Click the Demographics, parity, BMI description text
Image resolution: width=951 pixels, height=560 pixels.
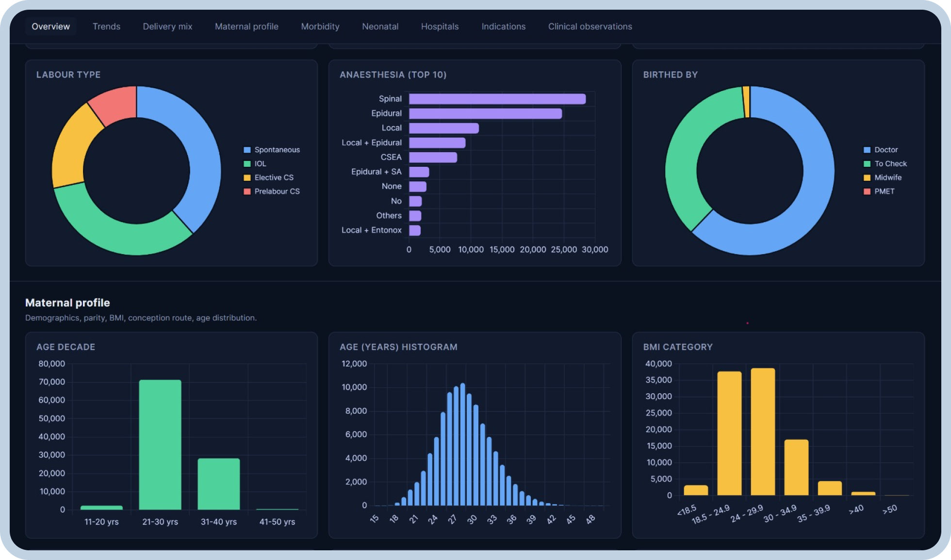pos(141,318)
